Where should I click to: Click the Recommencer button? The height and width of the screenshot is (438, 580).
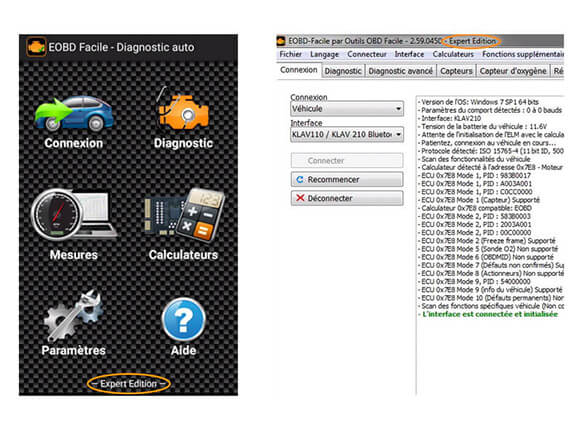pyautogui.click(x=347, y=179)
